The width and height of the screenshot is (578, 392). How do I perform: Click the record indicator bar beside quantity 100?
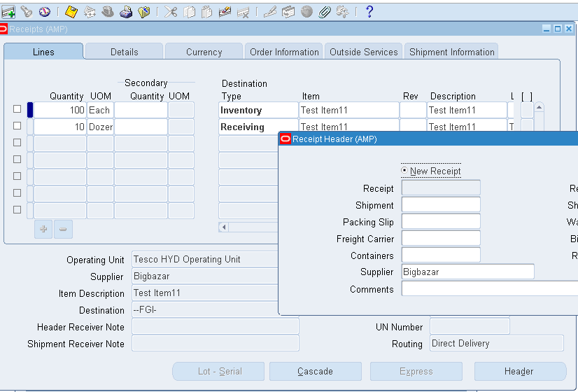coord(30,111)
